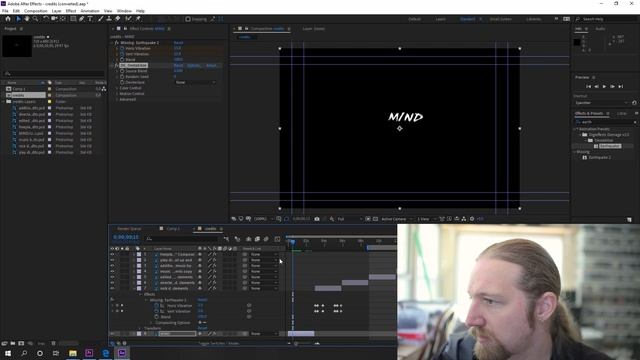
Task: Open Windows taskbar search
Action: coord(24,353)
